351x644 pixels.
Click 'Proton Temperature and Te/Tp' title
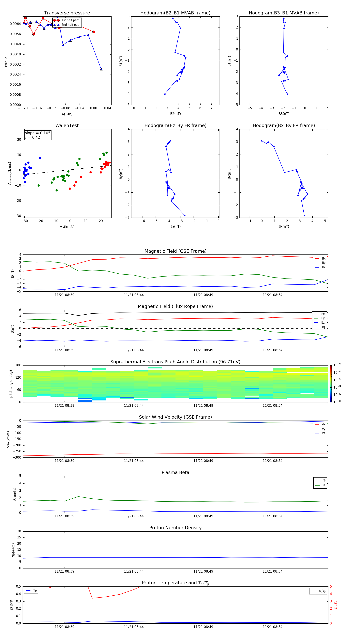(175, 583)
